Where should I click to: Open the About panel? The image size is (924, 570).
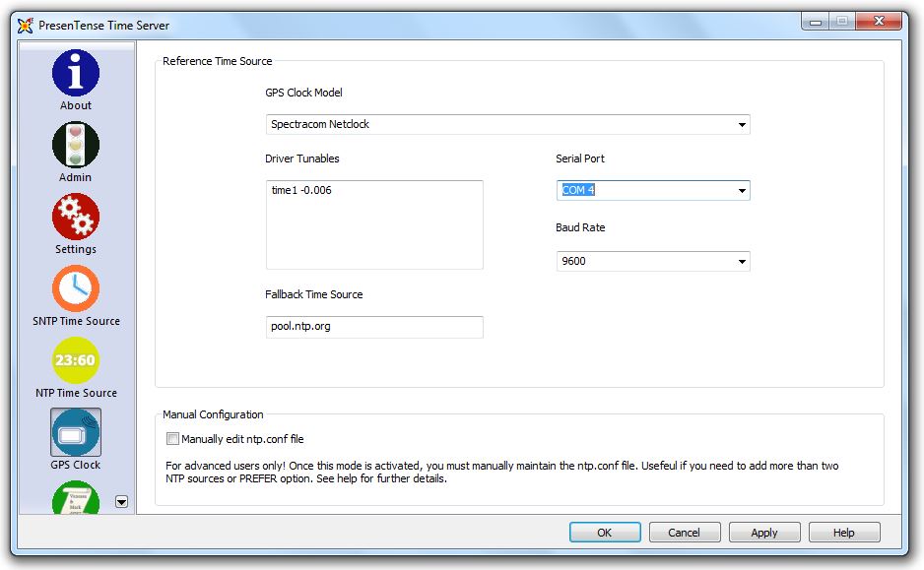pos(75,74)
